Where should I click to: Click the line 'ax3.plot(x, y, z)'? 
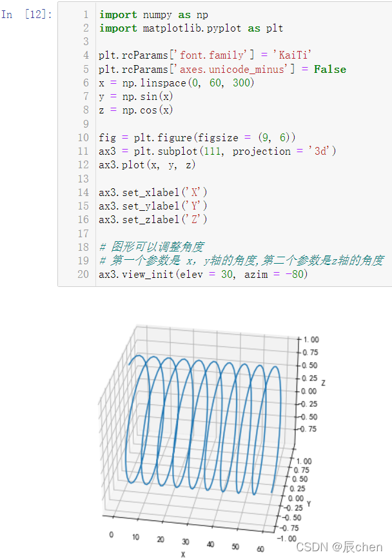pyautogui.click(x=147, y=164)
